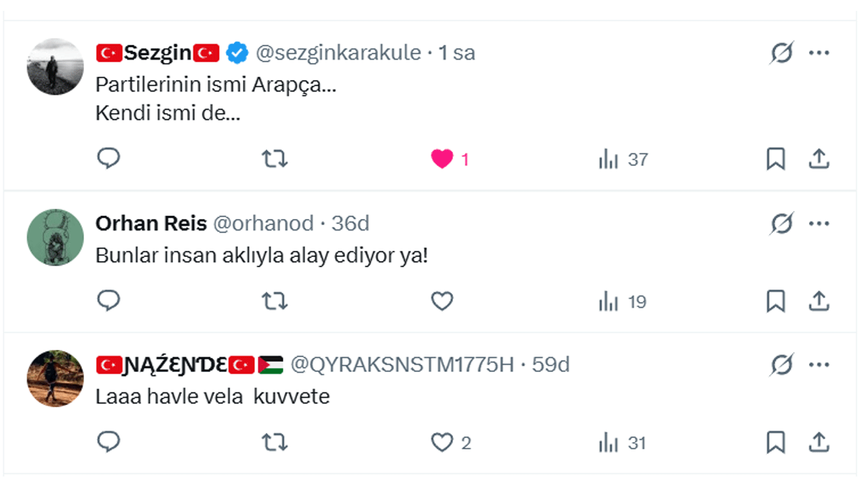The height and width of the screenshot is (488, 868).
Task: Open Orhan Reis profile name link
Action: [151, 224]
